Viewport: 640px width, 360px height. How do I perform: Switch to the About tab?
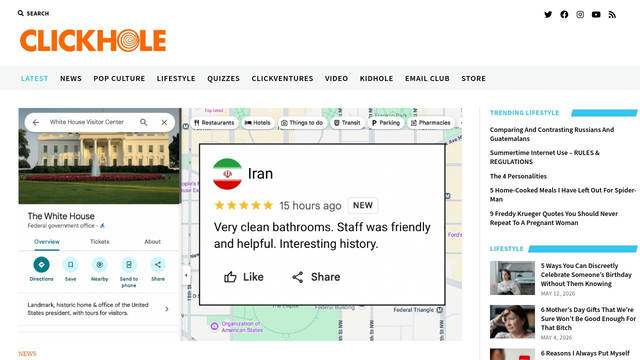pyautogui.click(x=153, y=242)
